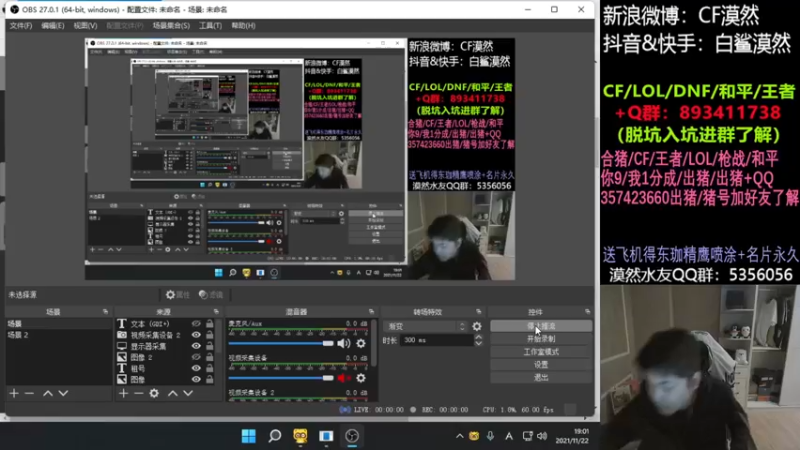Click the 退出 exit button
The height and width of the screenshot is (450, 800).
[x=541, y=378]
